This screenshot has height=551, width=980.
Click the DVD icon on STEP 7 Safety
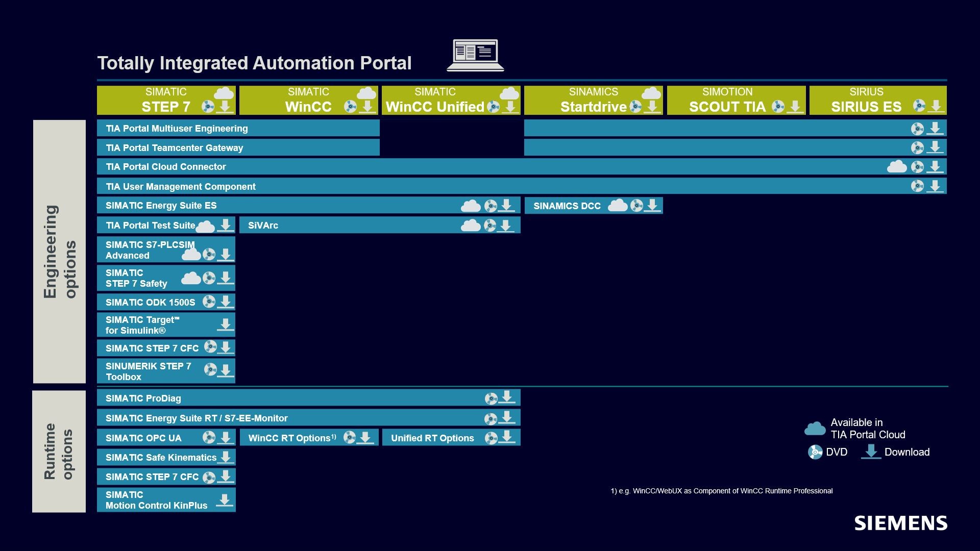pyautogui.click(x=209, y=278)
